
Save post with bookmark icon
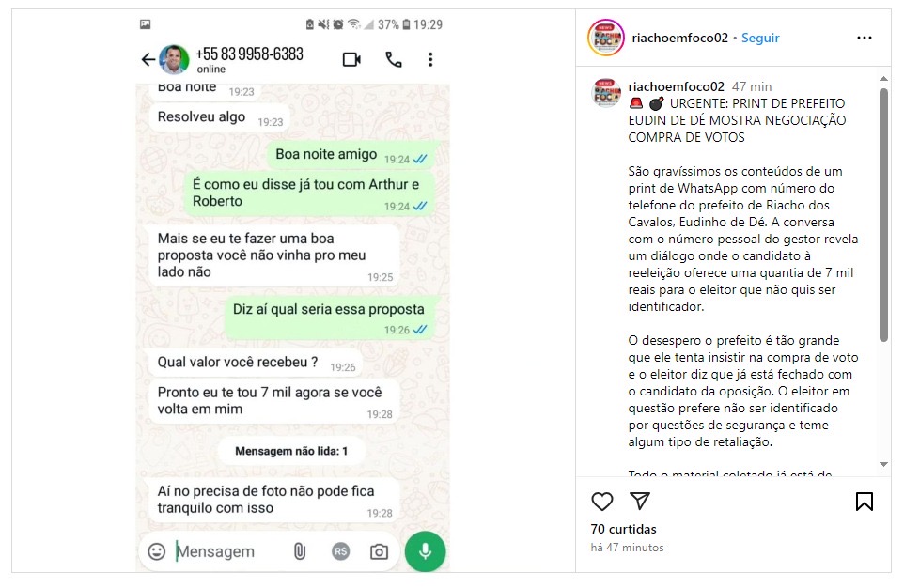tap(864, 501)
